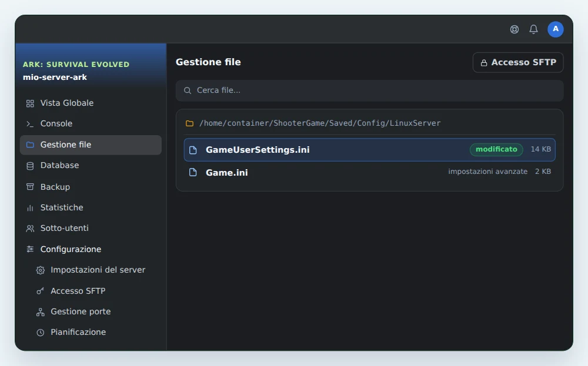This screenshot has width=588, height=366.
Task: Open the Backup section
Action: (91, 187)
